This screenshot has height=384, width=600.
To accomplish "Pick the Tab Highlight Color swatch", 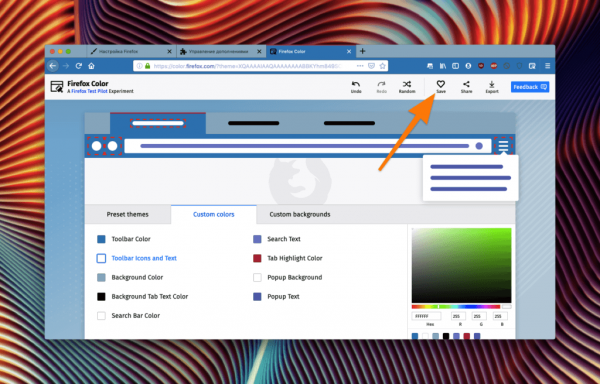I will point(257,258).
